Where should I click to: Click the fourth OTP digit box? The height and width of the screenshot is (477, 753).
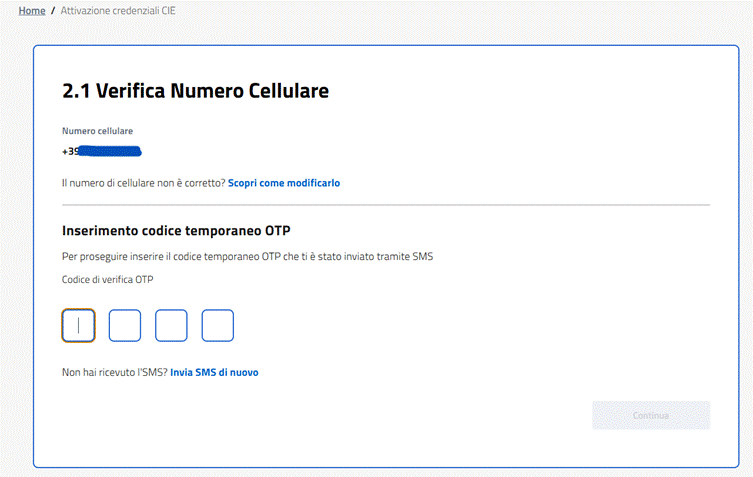[x=217, y=325]
